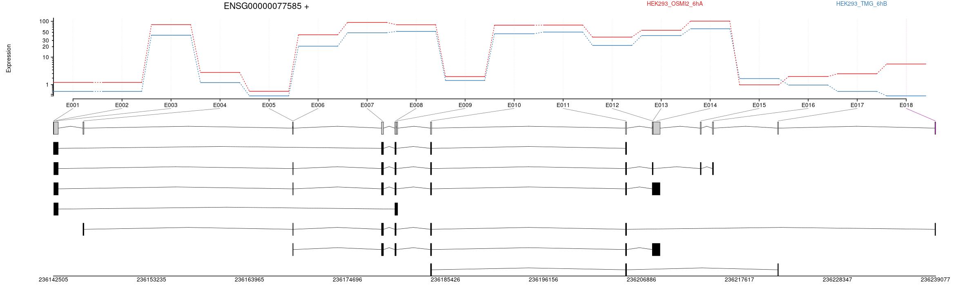980x286 pixels.
Task: Click the E002 exon label
Action: tap(122, 105)
